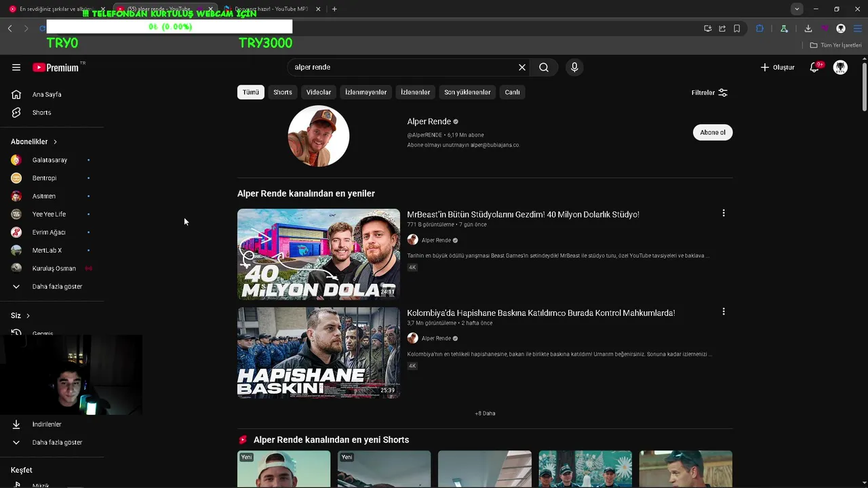Select the İzlenenler filter chip

click(x=415, y=92)
